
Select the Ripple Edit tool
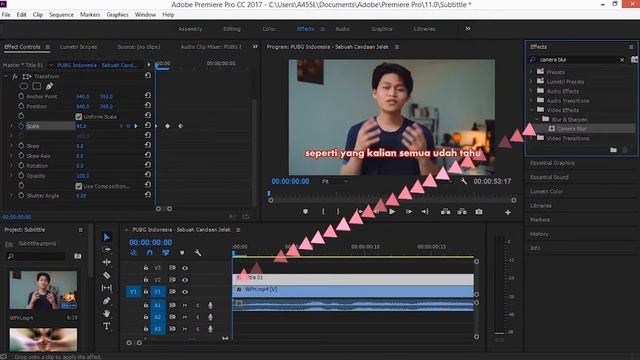coord(107,262)
